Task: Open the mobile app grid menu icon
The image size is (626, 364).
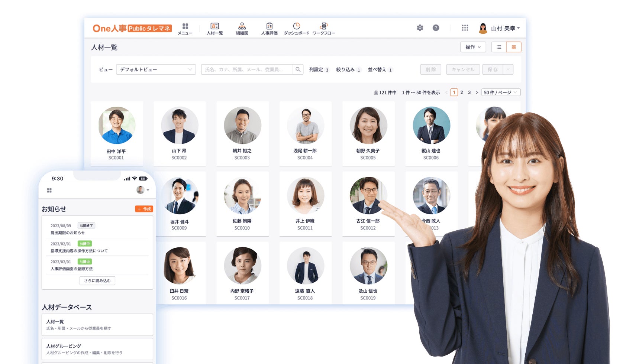Action: (49, 190)
